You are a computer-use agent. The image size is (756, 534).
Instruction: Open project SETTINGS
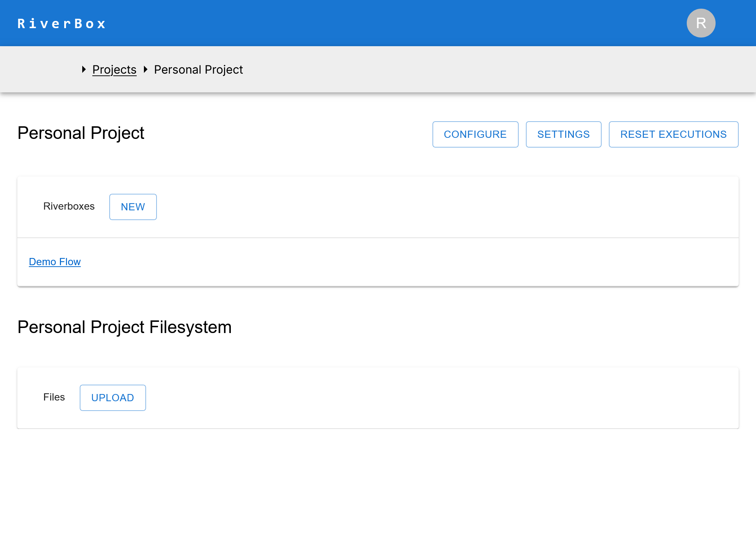tap(563, 134)
